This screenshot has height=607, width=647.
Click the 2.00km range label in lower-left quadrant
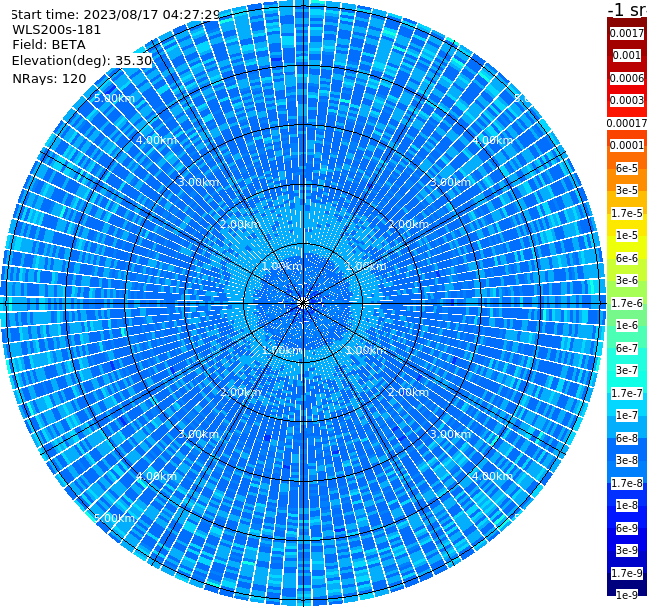(240, 392)
